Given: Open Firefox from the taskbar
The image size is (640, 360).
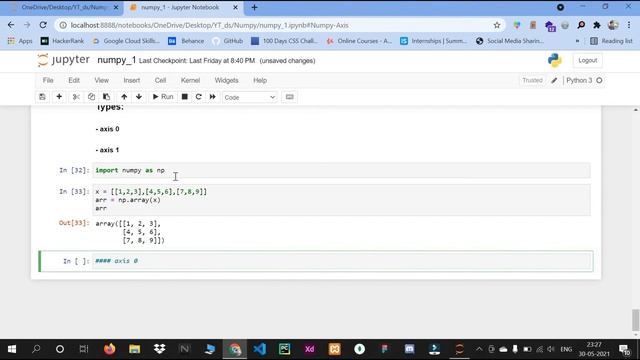Looking at the screenshot, I should (x=109, y=349).
